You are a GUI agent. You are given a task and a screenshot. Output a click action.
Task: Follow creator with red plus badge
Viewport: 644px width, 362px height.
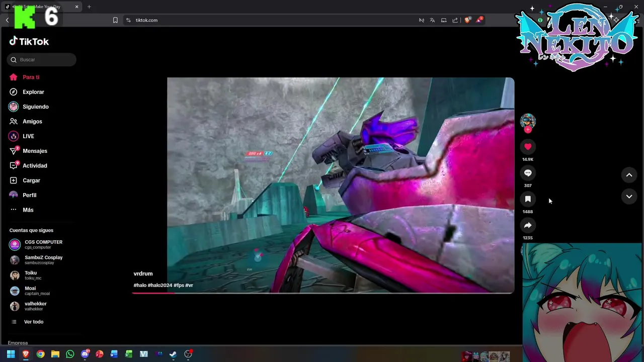pyautogui.click(x=528, y=130)
